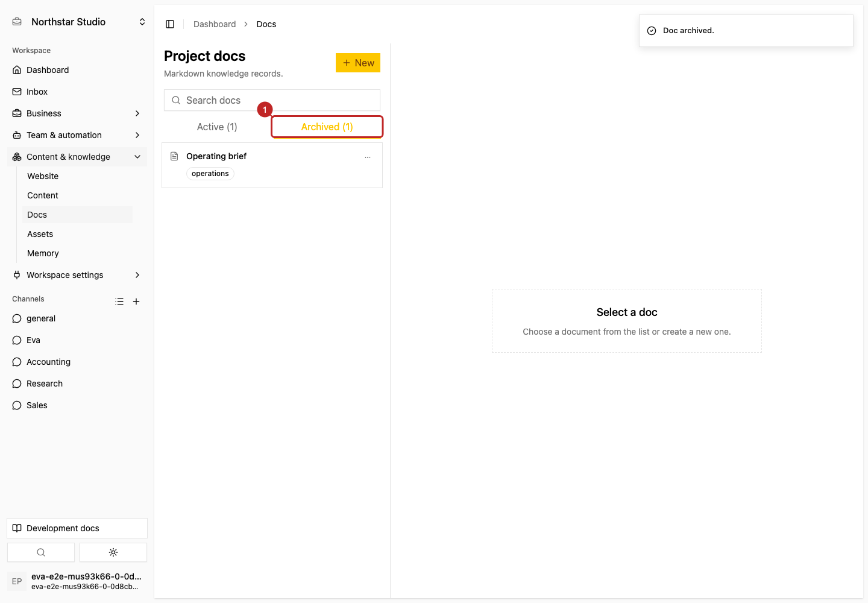868x603 pixels.
Task: Open the Operating brief document title
Action: [x=216, y=156]
